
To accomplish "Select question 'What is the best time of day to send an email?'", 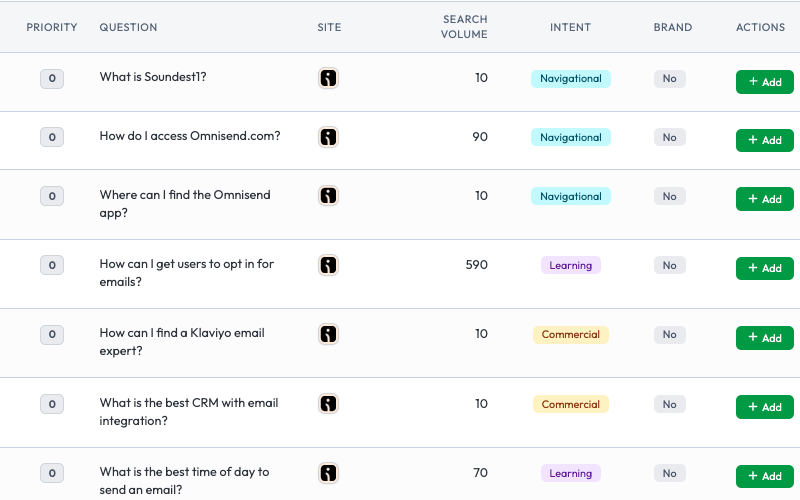I will 184,481.
